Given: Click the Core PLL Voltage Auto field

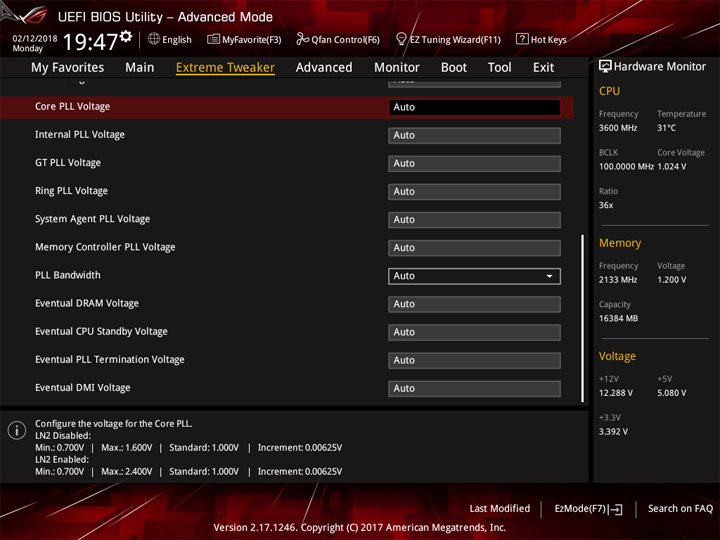Looking at the screenshot, I should pos(474,107).
